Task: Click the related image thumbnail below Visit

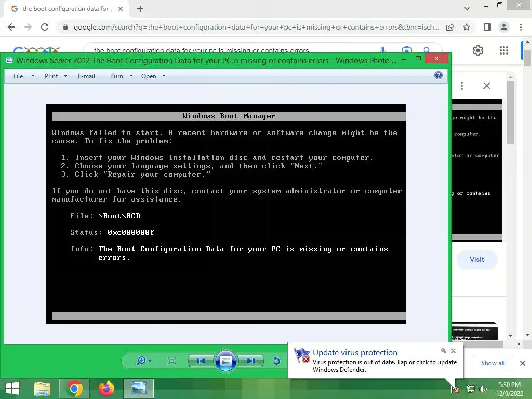Action: 475,331
